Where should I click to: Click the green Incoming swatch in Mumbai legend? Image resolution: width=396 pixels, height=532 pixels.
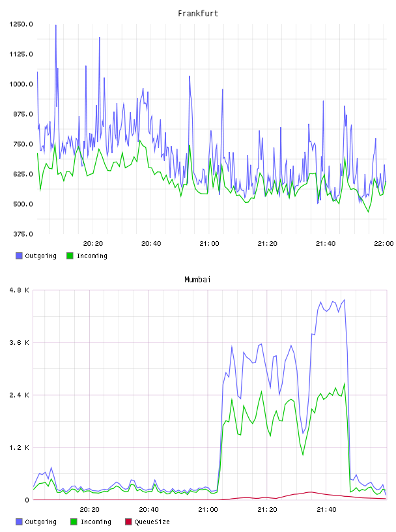[x=74, y=522]
